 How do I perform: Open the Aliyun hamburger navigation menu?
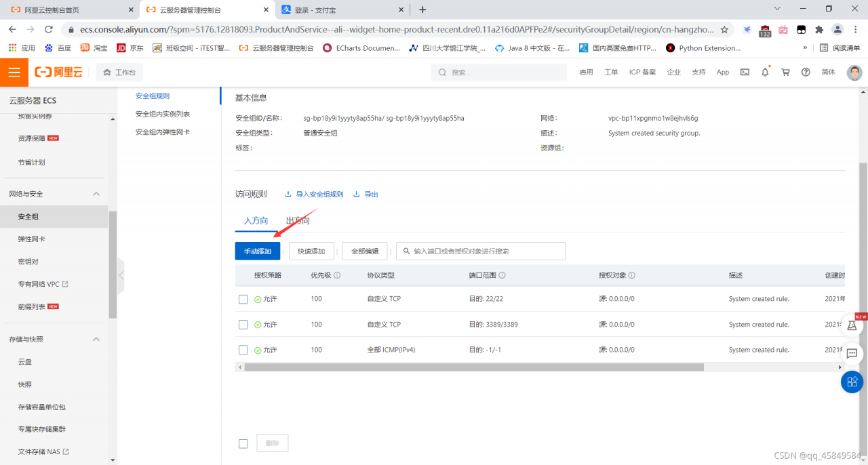pyautogui.click(x=14, y=73)
